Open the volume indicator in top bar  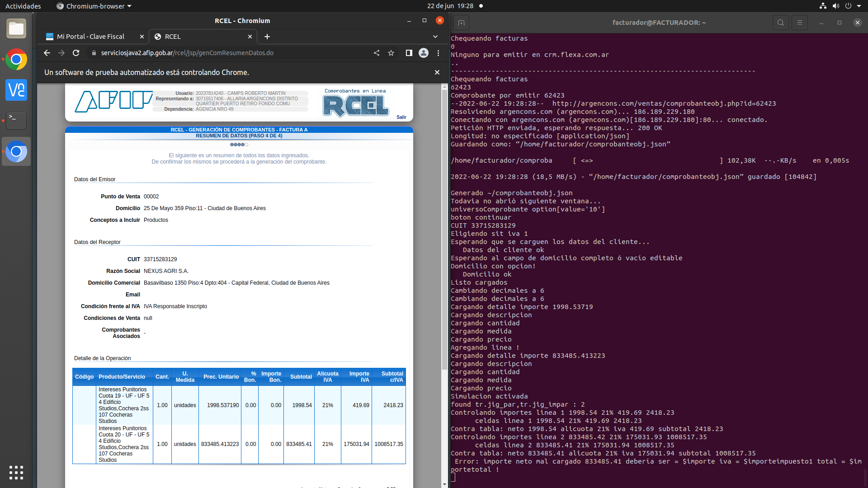tap(835, 6)
